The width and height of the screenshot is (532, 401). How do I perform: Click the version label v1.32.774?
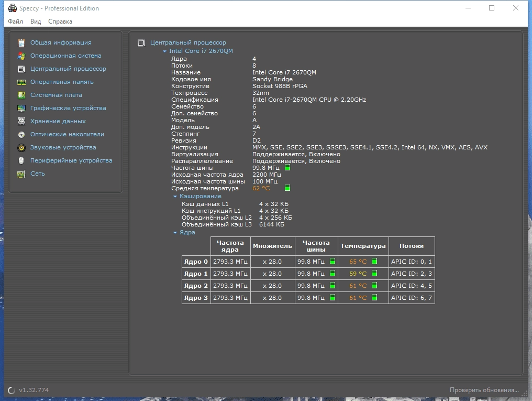[34, 390]
